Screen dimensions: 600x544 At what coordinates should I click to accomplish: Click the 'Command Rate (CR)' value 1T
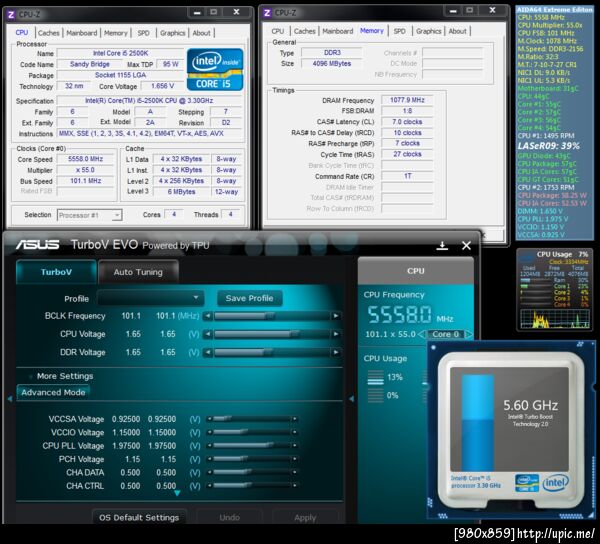(408, 176)
